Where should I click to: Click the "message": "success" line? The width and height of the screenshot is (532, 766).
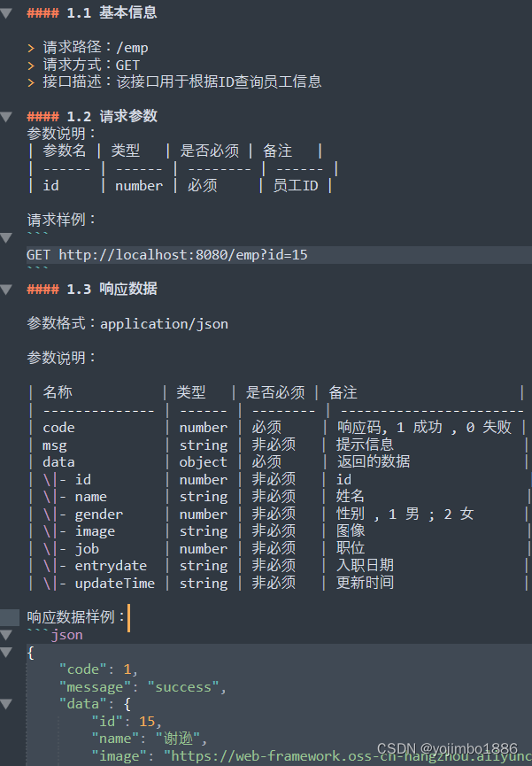tap(143, 687)
